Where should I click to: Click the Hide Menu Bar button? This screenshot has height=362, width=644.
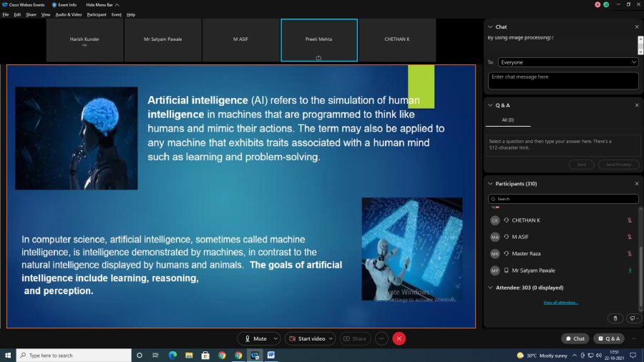click(x=99, y=4)
